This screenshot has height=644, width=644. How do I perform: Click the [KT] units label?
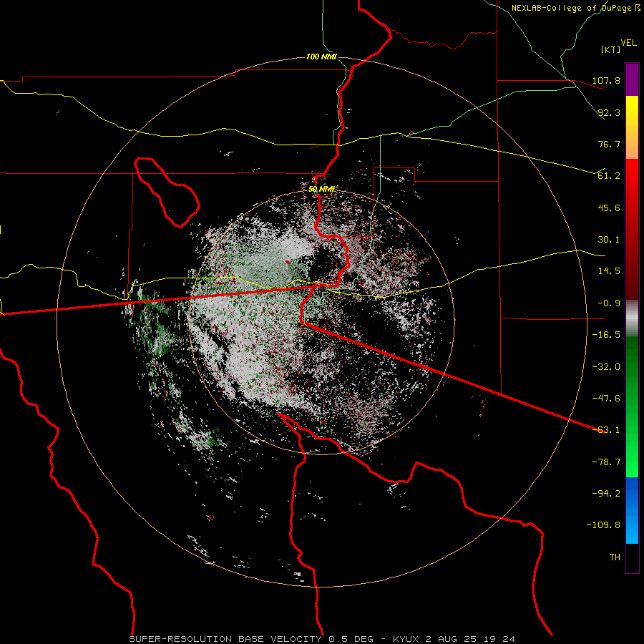611,49
